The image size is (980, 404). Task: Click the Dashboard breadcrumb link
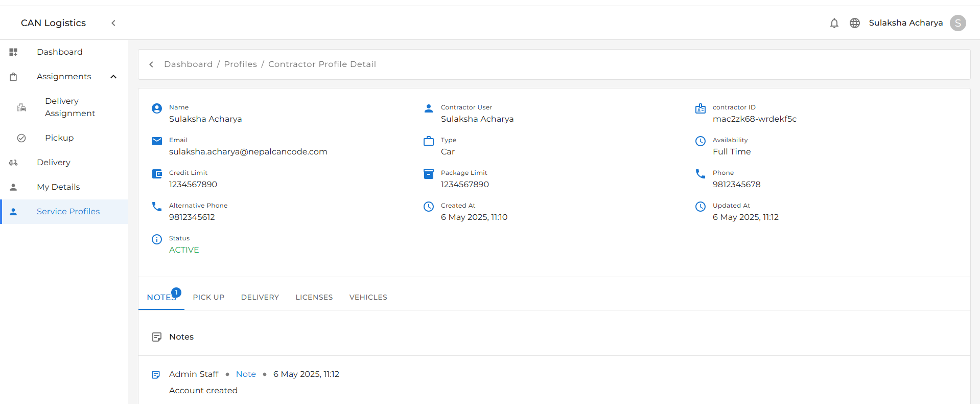[188, 64]
